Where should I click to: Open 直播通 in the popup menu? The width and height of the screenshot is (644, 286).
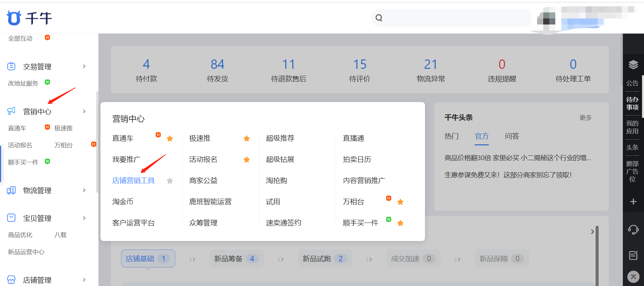[x=353, y=138]
